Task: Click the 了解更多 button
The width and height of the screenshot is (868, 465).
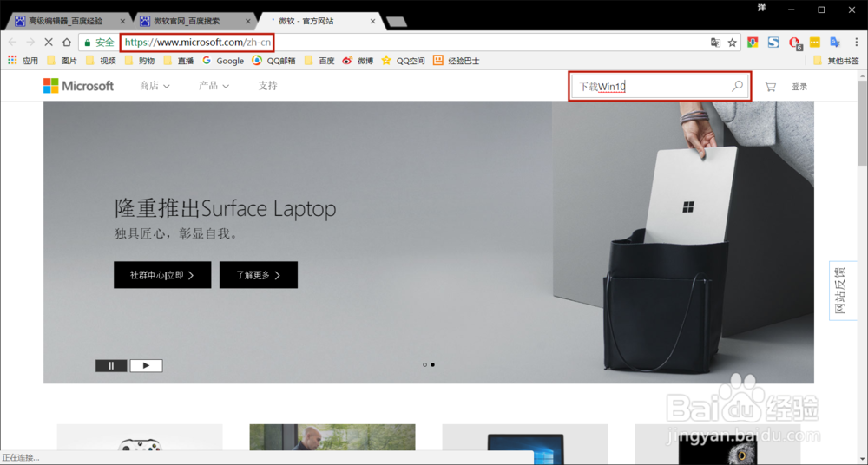Action: [259, 275]
